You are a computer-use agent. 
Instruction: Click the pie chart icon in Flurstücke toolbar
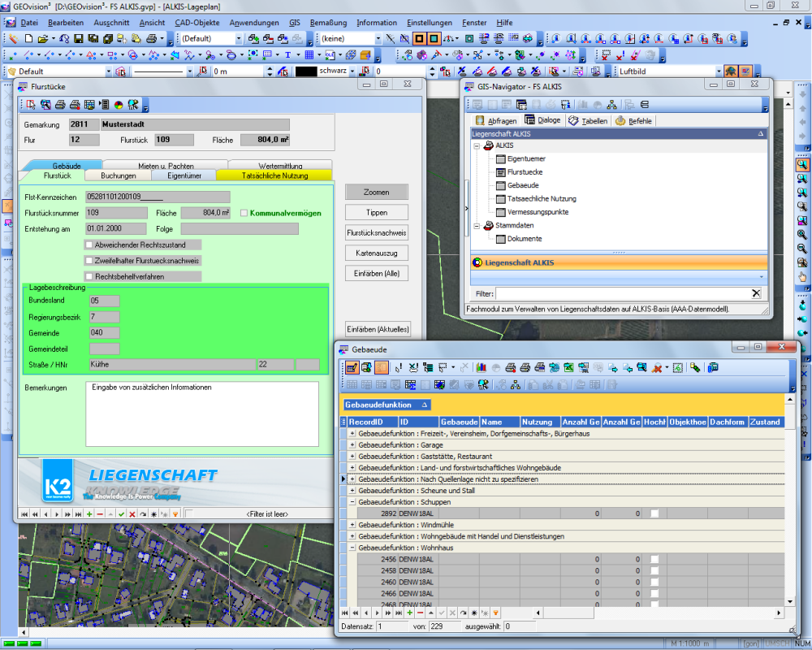[x=119, y=105]
